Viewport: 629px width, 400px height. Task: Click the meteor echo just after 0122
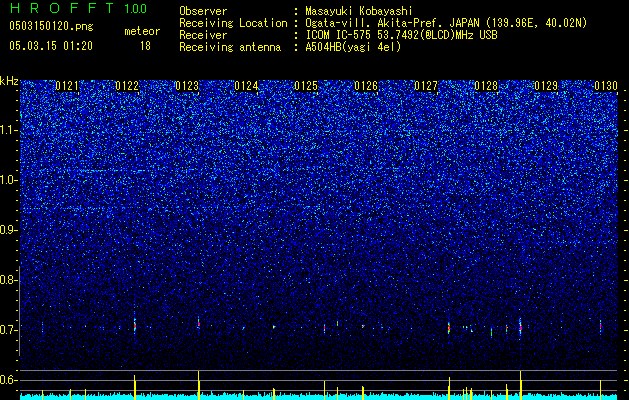click(135, 325)
